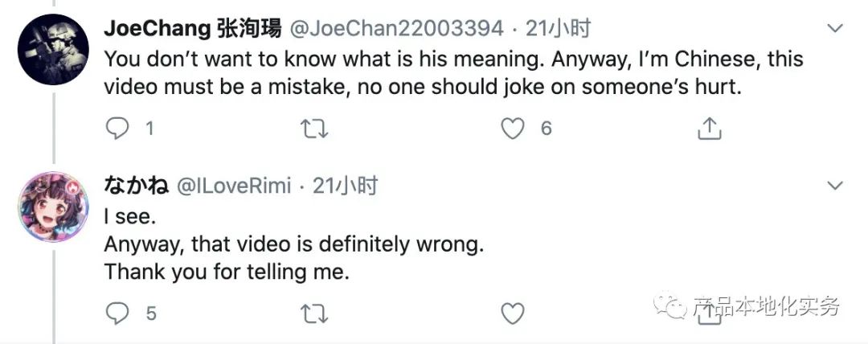Share JoeChang's tweet
868x344 pixels.
(709, 128)
